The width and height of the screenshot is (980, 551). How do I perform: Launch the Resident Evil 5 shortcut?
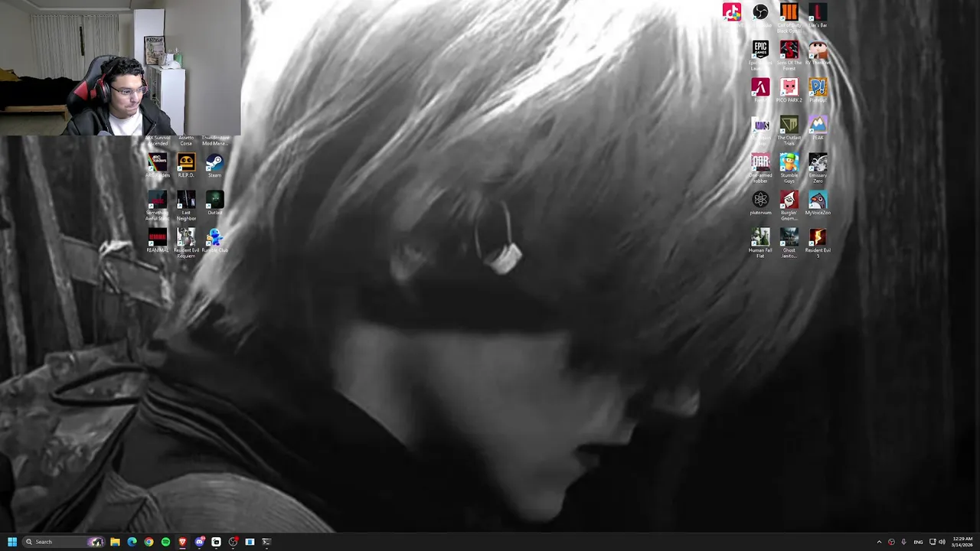(818, 243)
